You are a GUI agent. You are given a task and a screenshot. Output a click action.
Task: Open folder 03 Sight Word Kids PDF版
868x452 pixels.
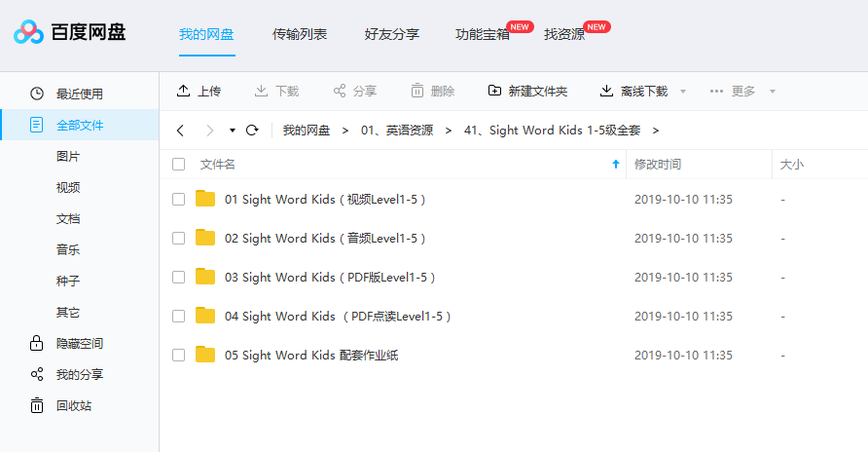pyautogui.click(x=330, y=277)
